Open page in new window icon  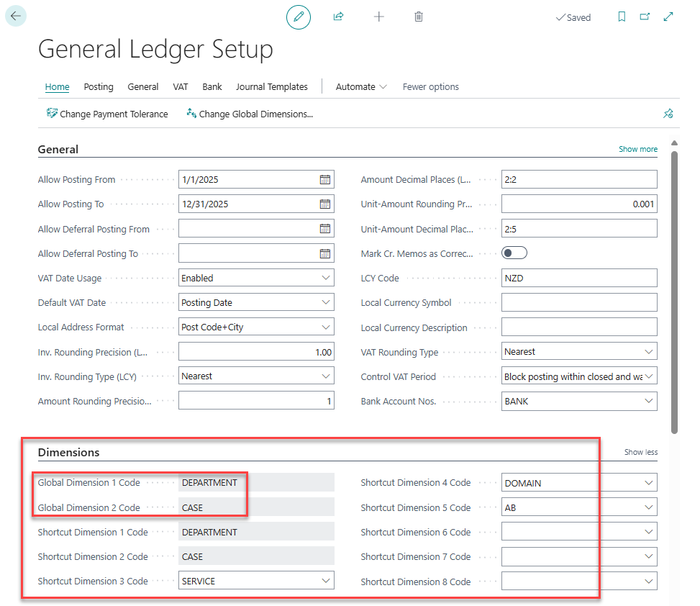pos(645,17)
